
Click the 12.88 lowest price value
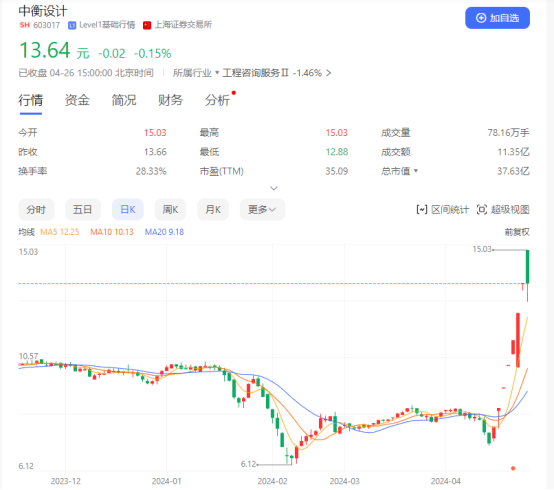[x=336, y=152]
